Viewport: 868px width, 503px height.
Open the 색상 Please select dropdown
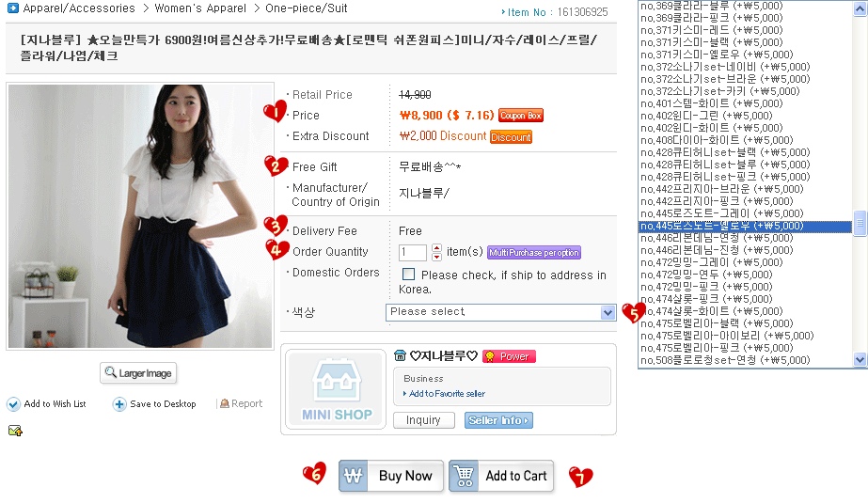coord(500,312)
